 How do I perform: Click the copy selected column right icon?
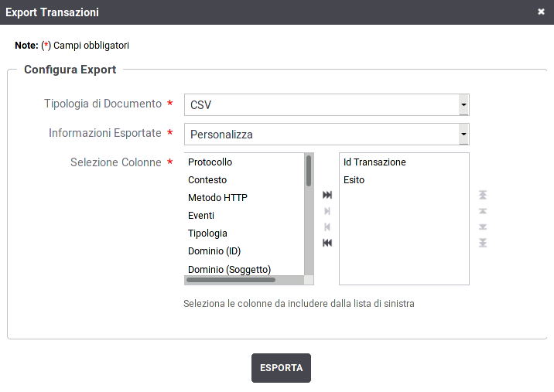327,211
